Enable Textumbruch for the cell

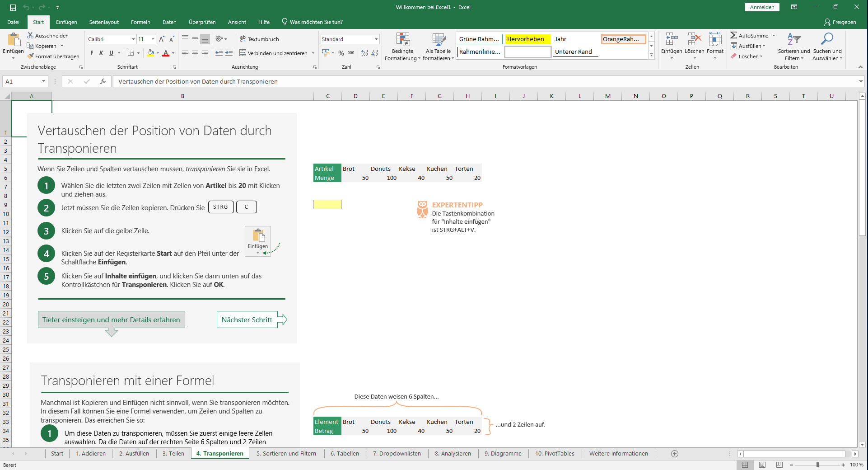tap(260, 39)
